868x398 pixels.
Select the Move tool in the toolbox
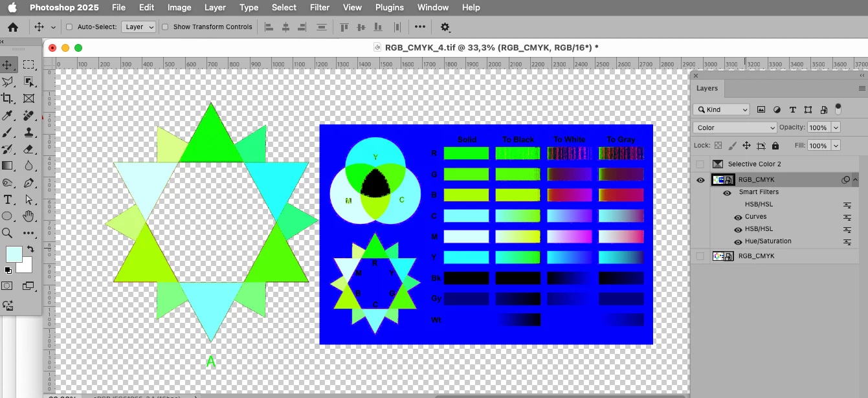[8, 65]
